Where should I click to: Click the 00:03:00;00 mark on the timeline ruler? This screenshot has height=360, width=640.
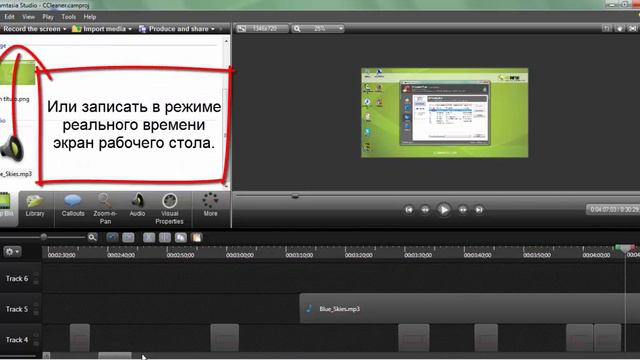coord(240,255)
